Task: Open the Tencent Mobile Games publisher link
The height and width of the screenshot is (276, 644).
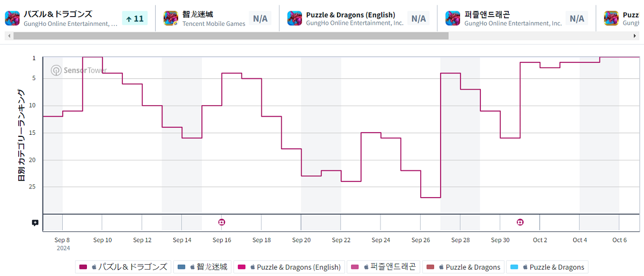Action: pyautogui.click(x=214, y=24)
